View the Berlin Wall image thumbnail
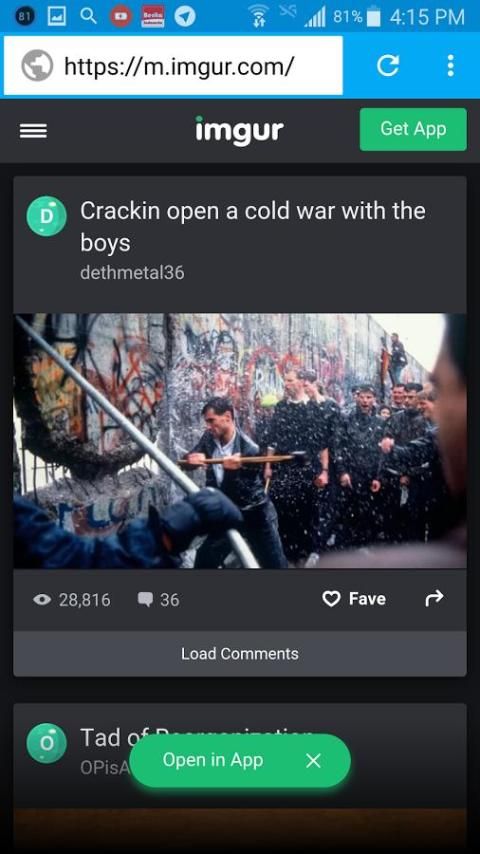This screenshot has width=480, height=854. pos(240,441)
